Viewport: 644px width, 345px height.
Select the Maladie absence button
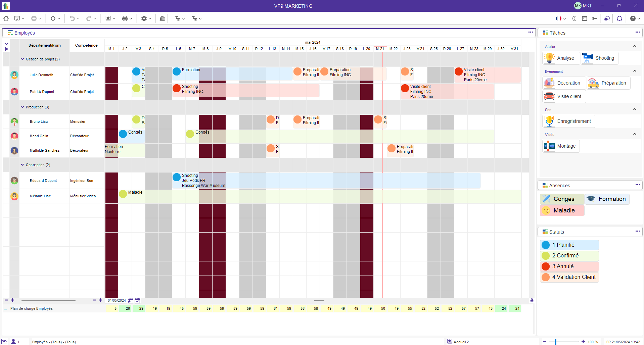[562, 210]
